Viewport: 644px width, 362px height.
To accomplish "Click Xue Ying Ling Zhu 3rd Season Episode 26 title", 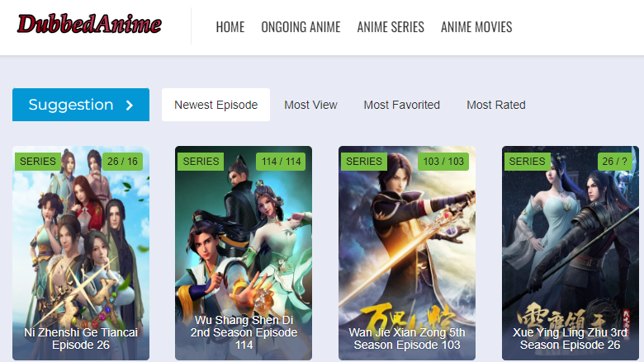I will pyautogui.click(x=570, y=339).
